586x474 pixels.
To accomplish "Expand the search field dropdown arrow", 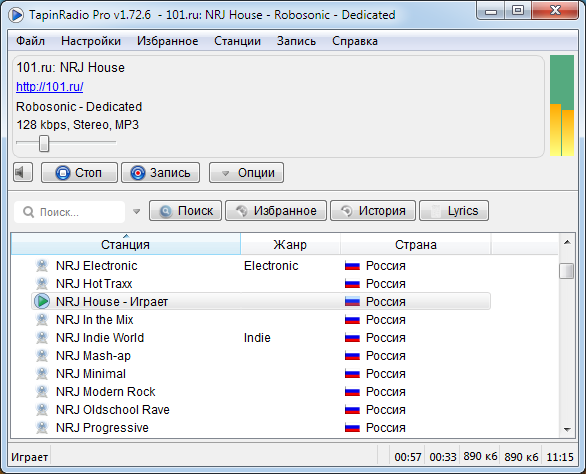I will click(x=137, y=212).
